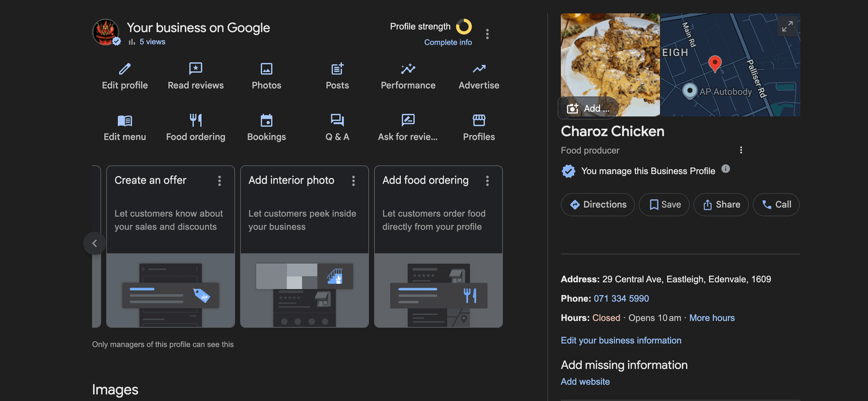
Task: Open the Edit profile pencil icon
Action: coord(125,69)
